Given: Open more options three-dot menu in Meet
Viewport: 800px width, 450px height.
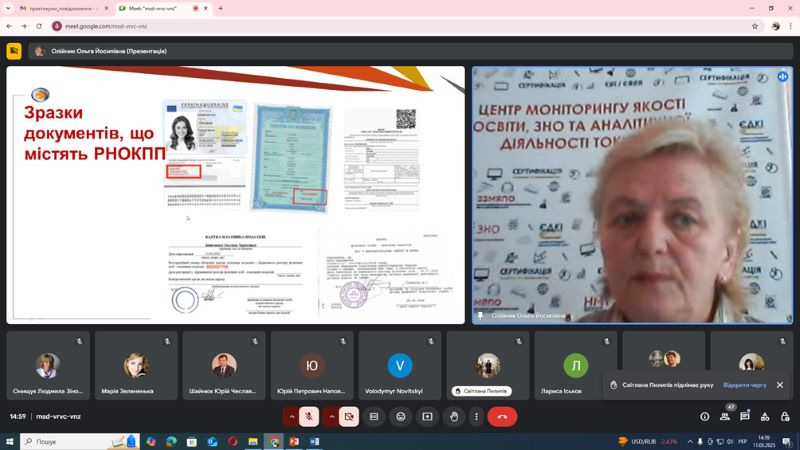Looking at the screenshot, I should pos(477,417).
